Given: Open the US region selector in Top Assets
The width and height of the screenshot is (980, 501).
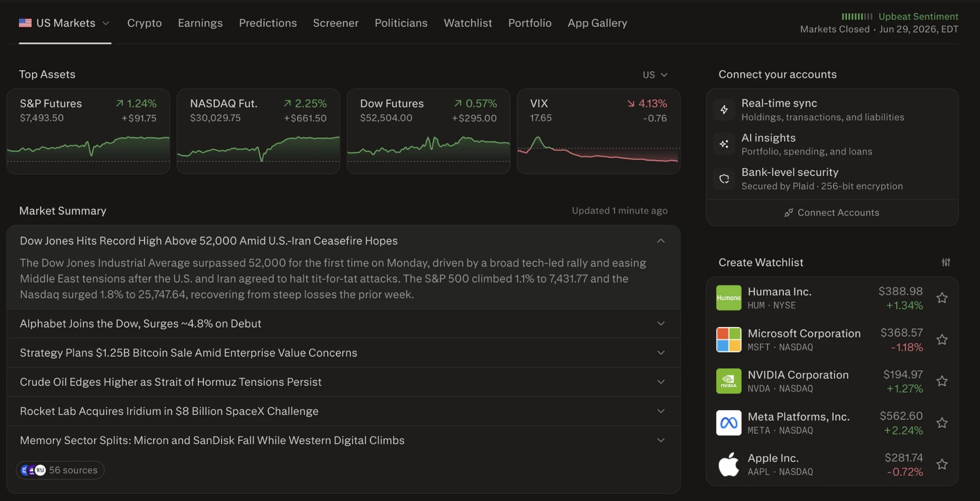Looking at the screenshot, I should click(655, 75).
